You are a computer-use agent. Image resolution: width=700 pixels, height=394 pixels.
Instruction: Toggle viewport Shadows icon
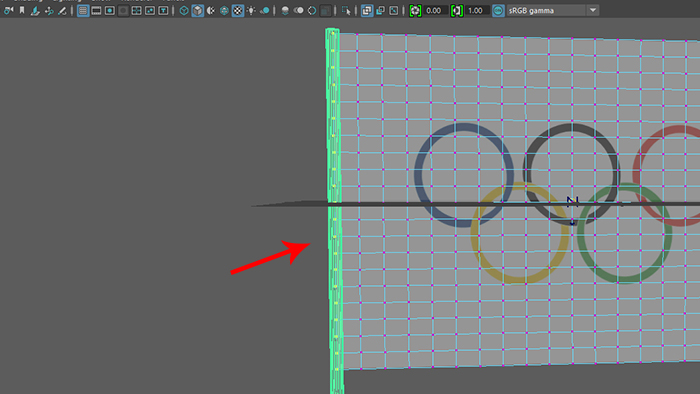[265, 10]
